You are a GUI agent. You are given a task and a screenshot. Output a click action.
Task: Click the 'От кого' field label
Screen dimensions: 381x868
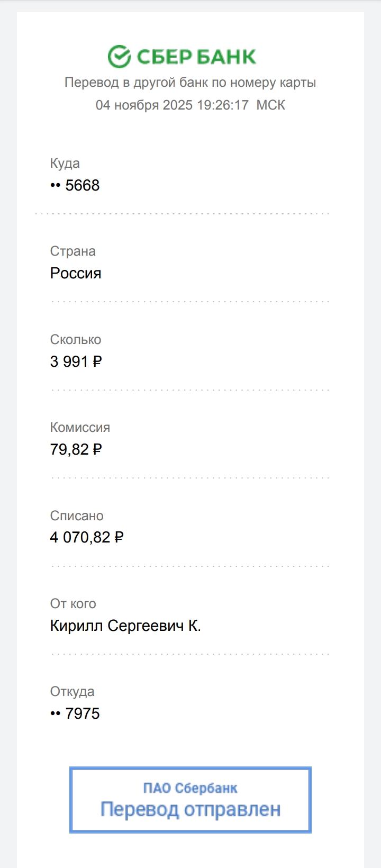click(73, 603)
